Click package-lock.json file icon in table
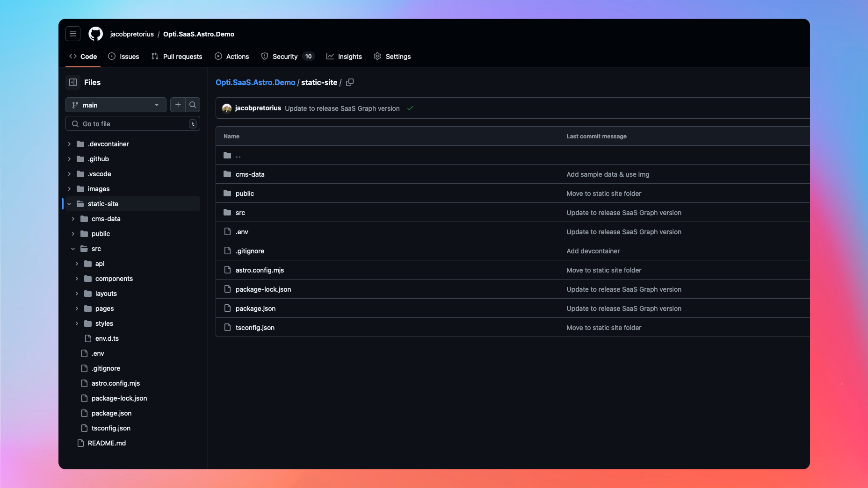This screenshot has width=868, height=488. (227, 289)
